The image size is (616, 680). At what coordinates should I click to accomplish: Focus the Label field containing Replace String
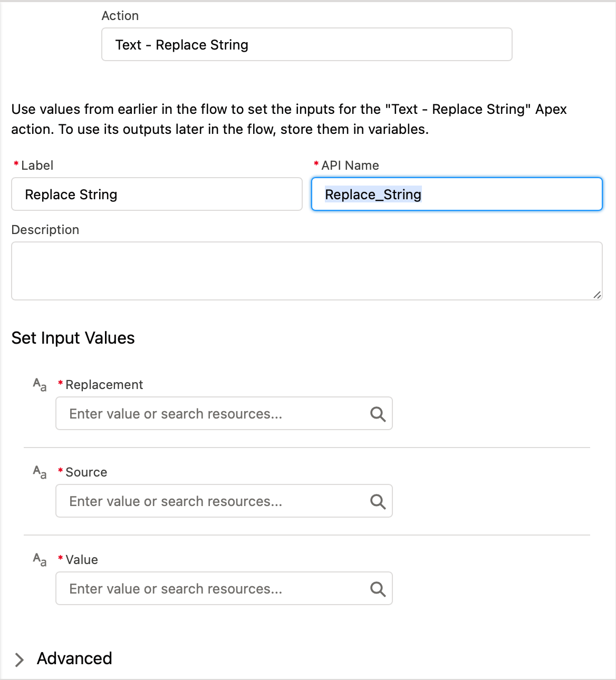(x=157, y=195)
